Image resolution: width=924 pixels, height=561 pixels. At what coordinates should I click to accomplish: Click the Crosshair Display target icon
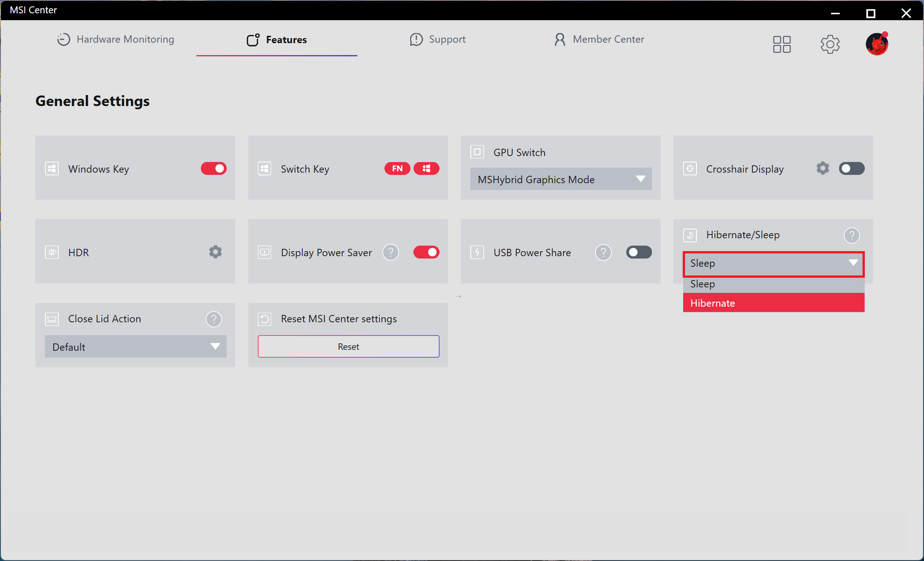(x=690, y=168)
